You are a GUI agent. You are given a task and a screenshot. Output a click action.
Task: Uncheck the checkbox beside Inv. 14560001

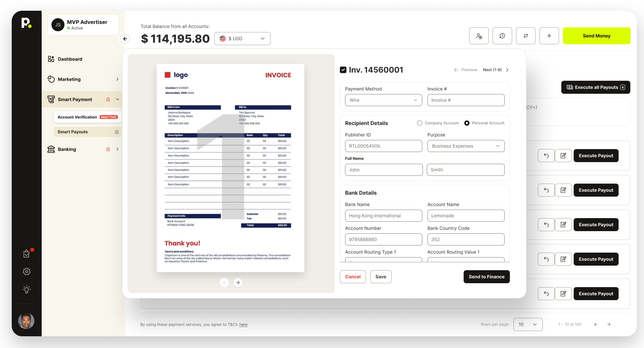[343, 69]
